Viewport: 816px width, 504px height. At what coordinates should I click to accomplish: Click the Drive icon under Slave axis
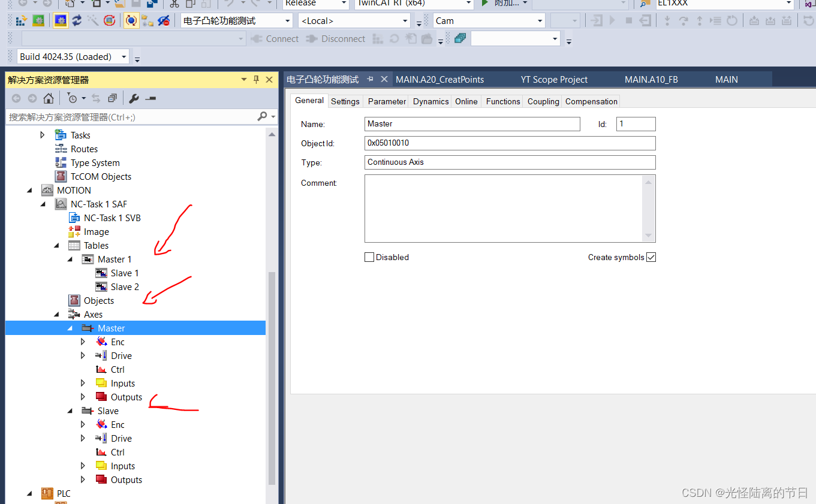101,438
